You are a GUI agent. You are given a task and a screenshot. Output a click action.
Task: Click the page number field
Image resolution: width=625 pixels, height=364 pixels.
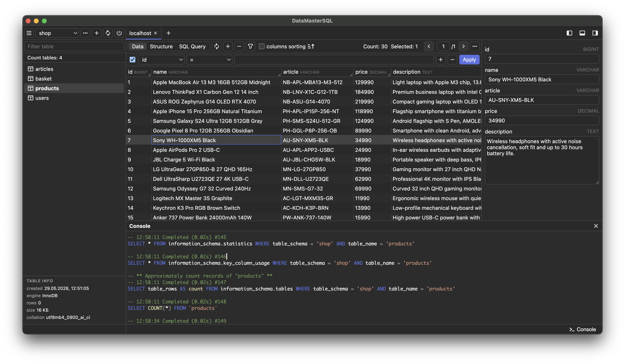[443, 46]
